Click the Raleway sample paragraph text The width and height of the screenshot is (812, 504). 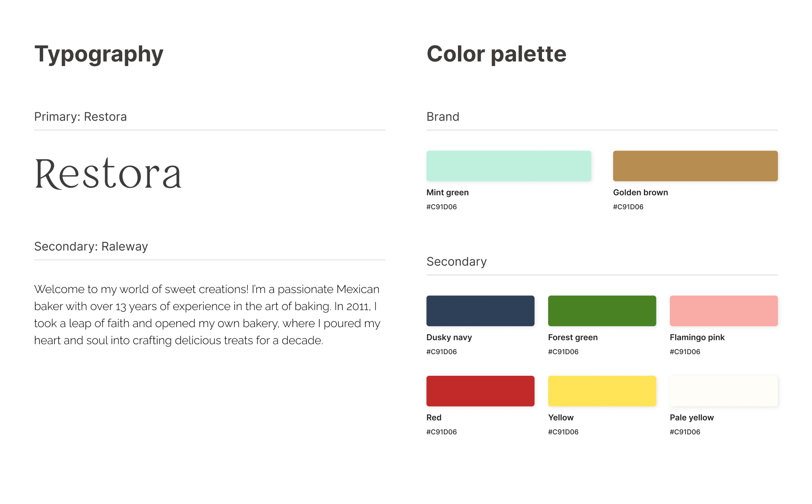[207, 314]
